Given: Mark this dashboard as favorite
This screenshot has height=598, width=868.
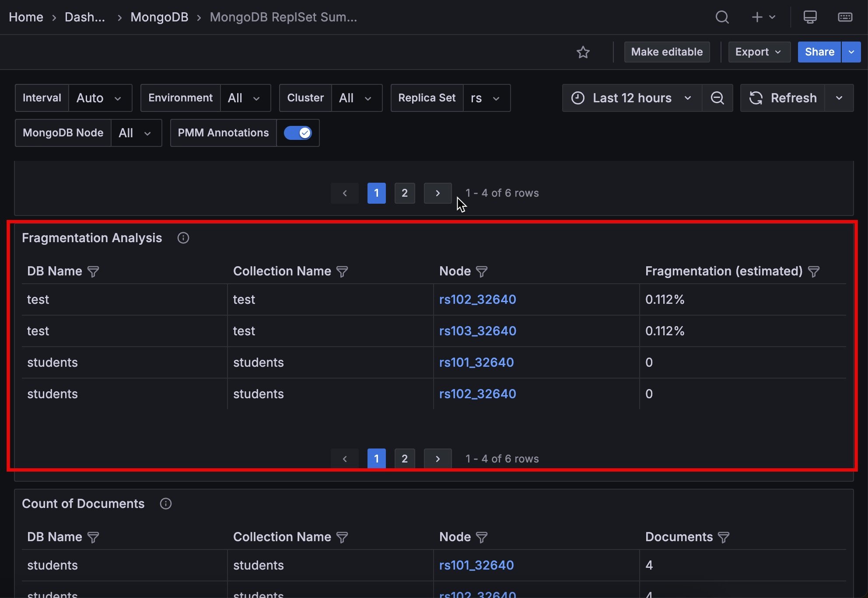Looking at the screenshot, I should [584, 52].
